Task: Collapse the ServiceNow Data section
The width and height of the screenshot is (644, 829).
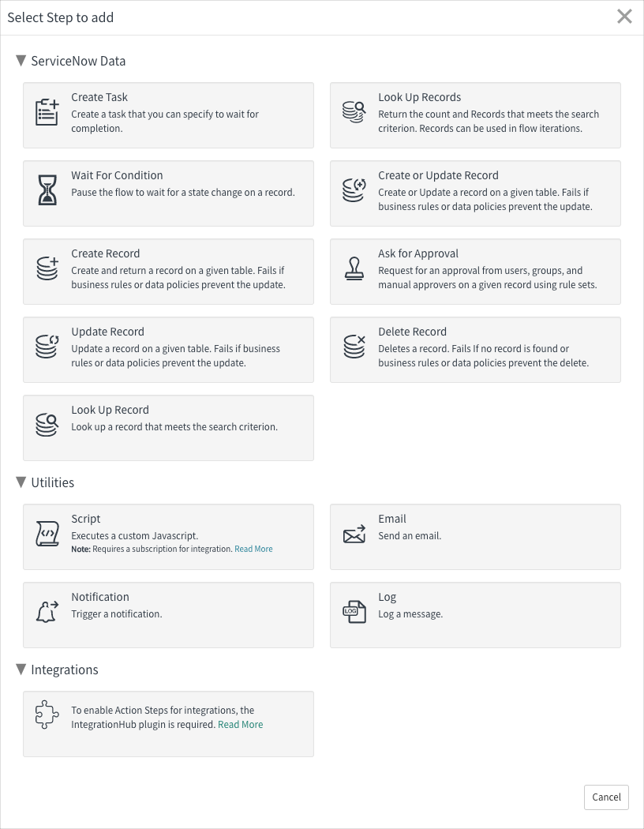Action: 20,61
